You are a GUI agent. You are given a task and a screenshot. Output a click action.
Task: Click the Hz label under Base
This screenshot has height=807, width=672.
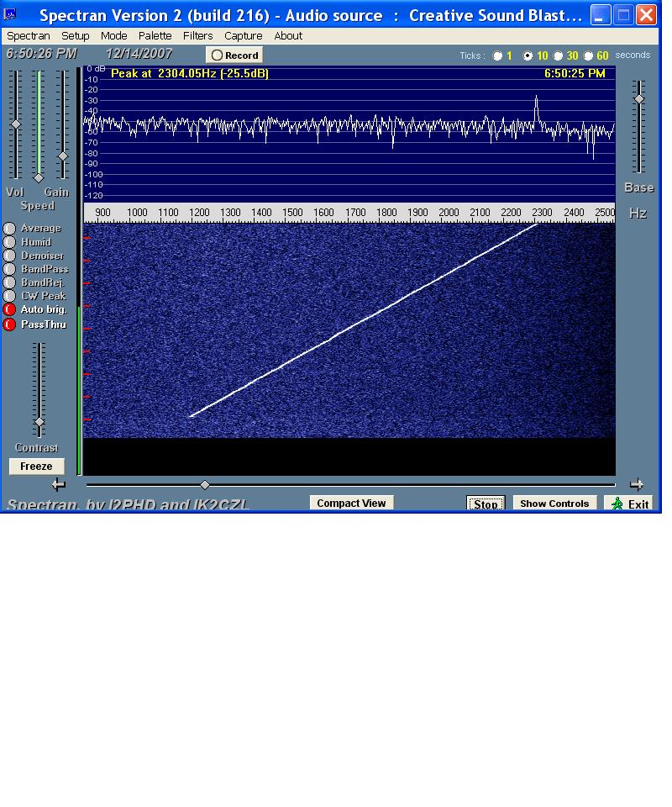(638, 213)
